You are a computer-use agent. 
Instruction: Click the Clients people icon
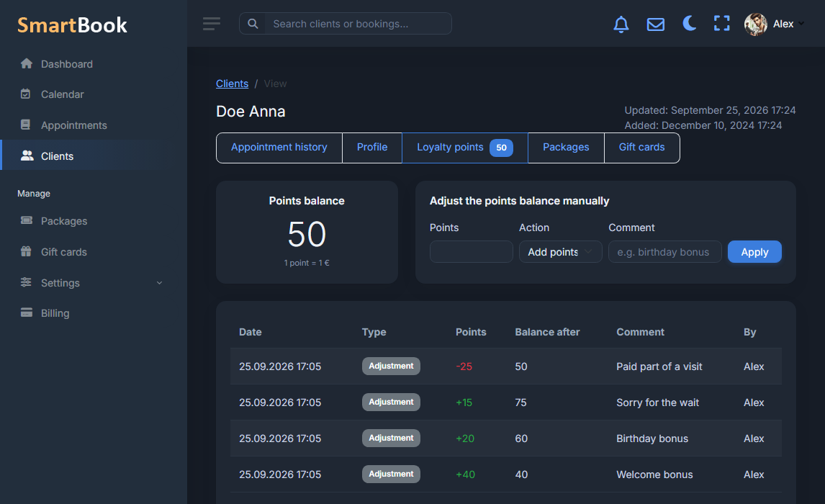point(27,156)
